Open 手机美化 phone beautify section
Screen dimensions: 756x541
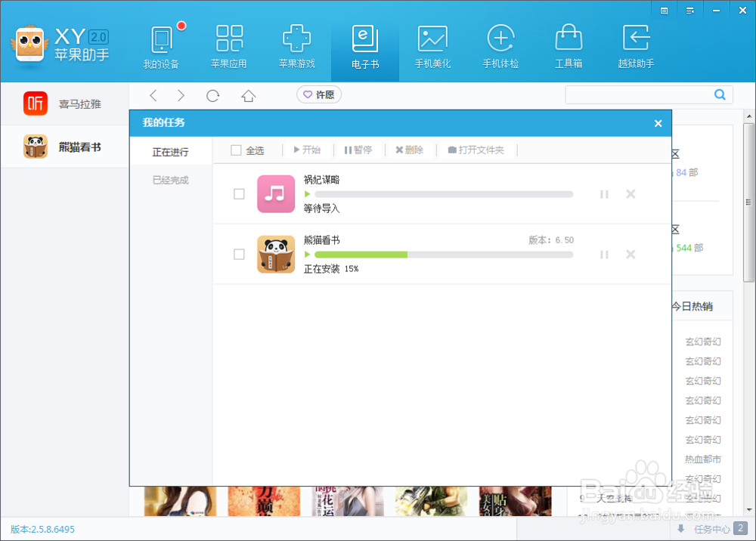432,46
